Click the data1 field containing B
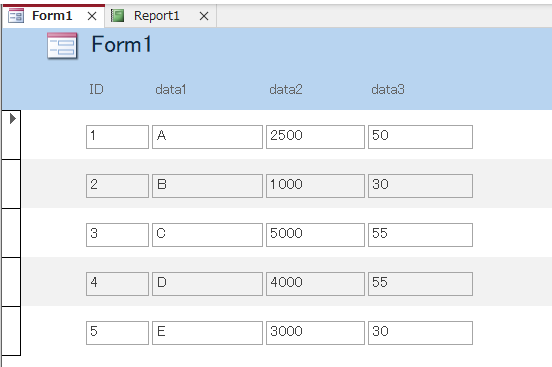Viewport: 552px width, 367px height. (x=207, y=186)
